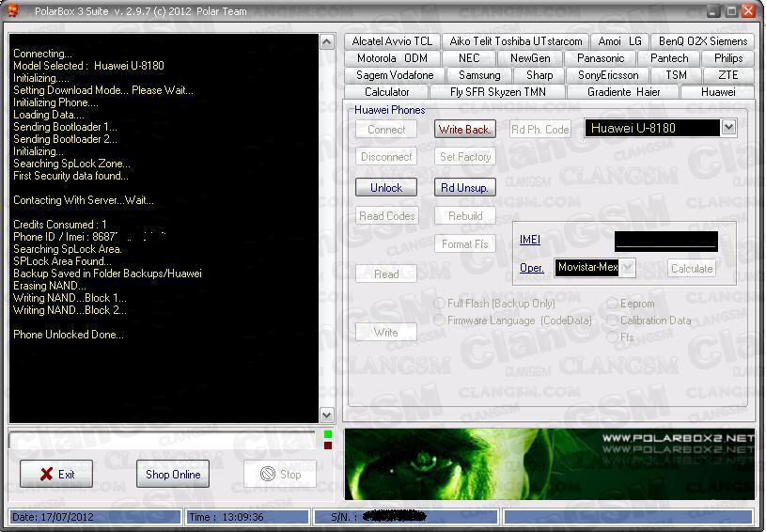766x532 pixels.
Task: Click the Set Factory button
Action: point(464,157)
